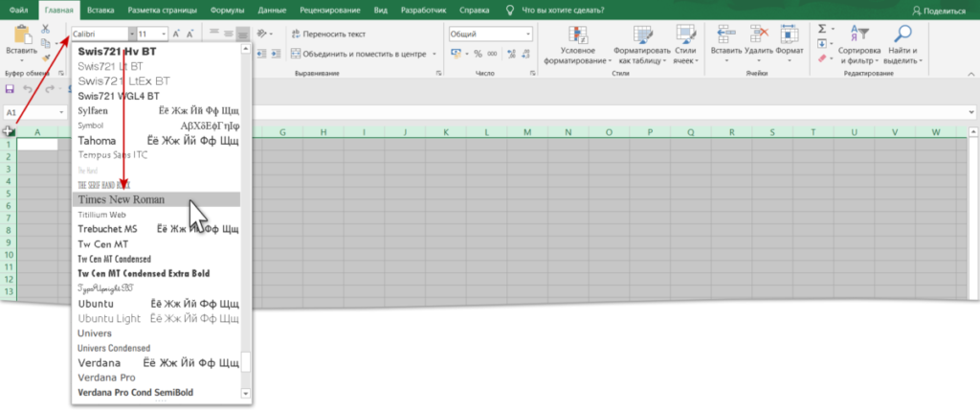The image size is (980, 412).
Task: Click the Select All corner button
Action: pos(8,131)
